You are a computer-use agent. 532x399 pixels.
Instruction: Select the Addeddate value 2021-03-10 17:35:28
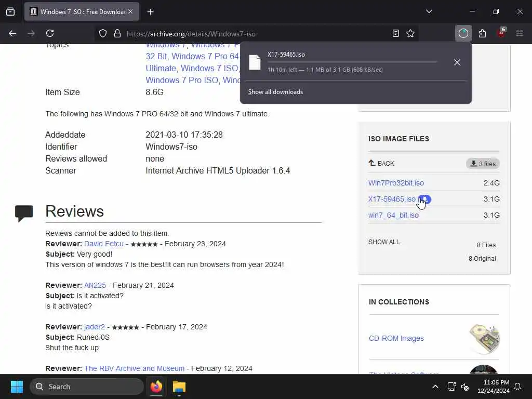184,135
